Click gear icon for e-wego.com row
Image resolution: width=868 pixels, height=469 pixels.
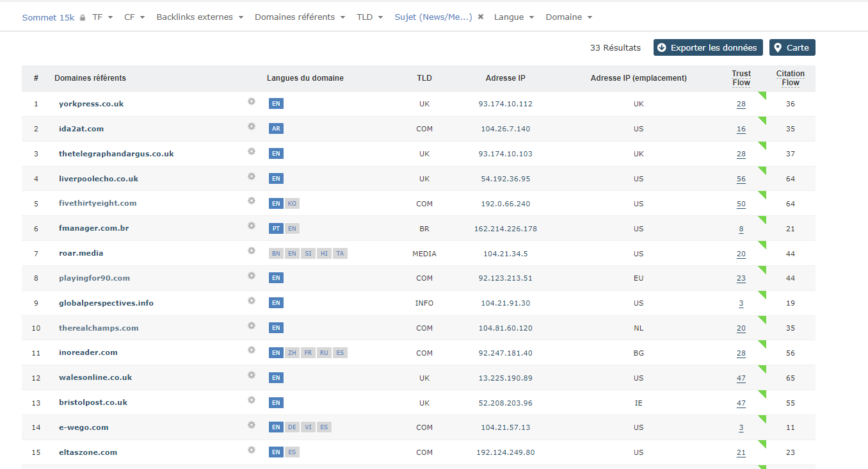click(x=252, y=425)
